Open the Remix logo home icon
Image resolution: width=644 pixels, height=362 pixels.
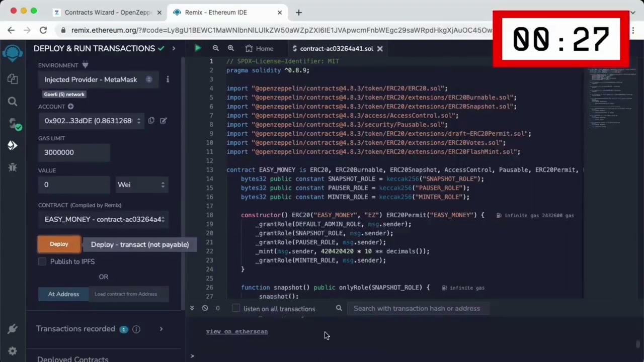13,52
